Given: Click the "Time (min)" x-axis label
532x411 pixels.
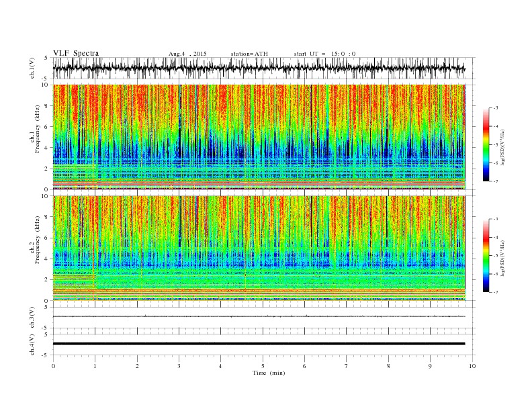Looking at the screenshot, I should click(x=269, y=373).
